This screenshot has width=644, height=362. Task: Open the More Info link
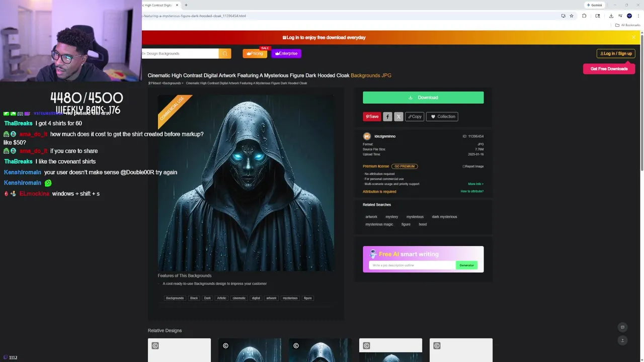click(475, 184)
